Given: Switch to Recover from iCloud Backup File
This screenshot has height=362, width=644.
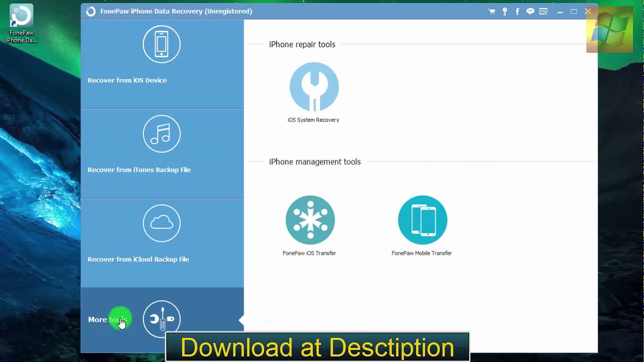Looking at the screenshot, I should tap(163, 243).
